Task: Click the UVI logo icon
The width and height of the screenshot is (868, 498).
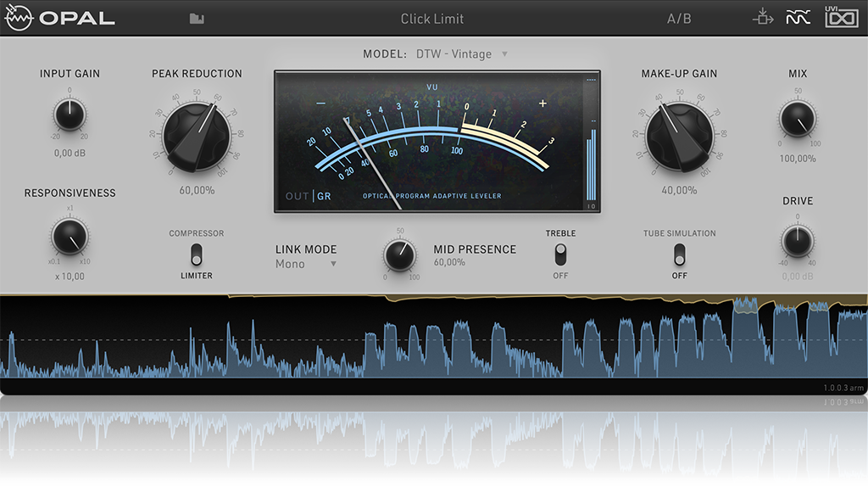Action: click(x=841, y=18)
